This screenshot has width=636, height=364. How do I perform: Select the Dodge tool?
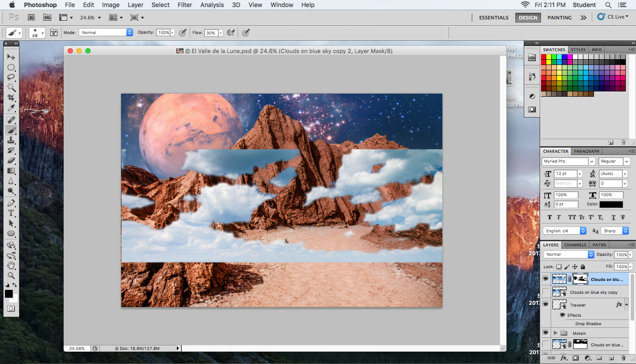[11, 191]
